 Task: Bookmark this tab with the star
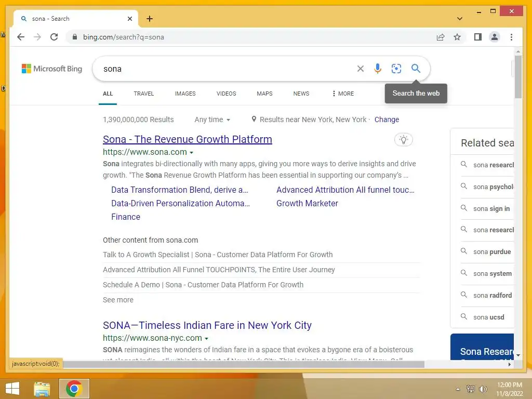457,37
